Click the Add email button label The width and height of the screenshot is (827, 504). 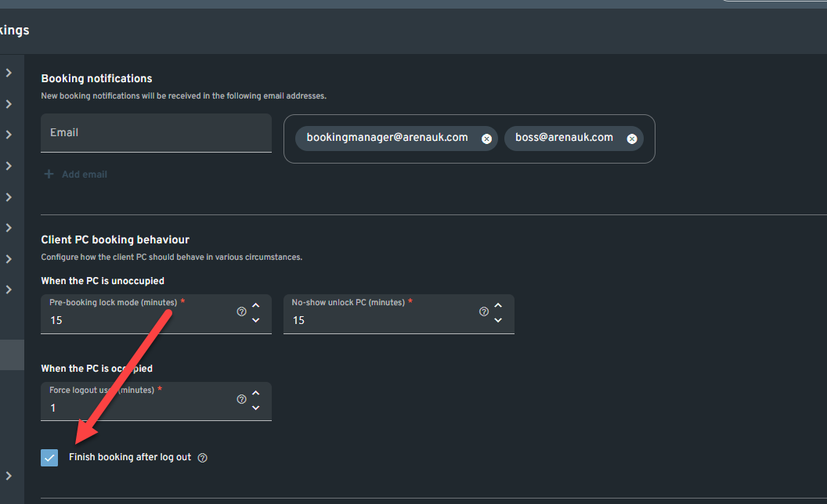(x=85, y=174)
